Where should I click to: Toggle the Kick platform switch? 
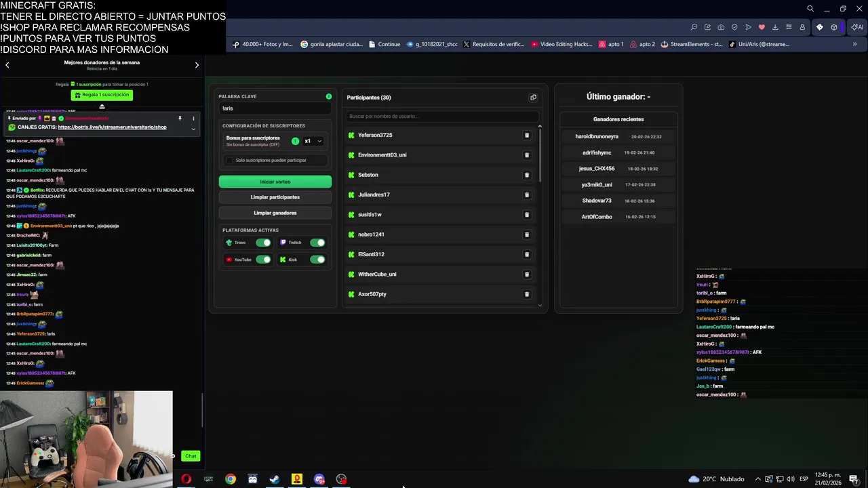coord(317,260)
